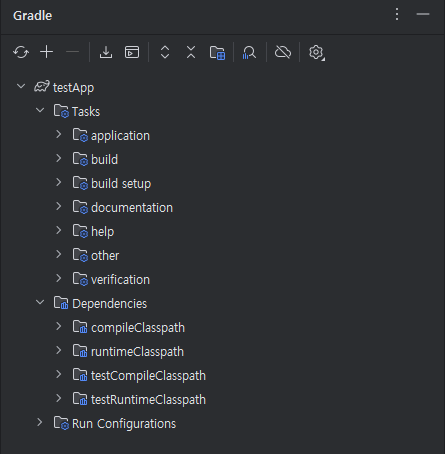Click the verification folder icon
Screen dimensions: 445x454
pyautogui.click(x=80, y=279)
